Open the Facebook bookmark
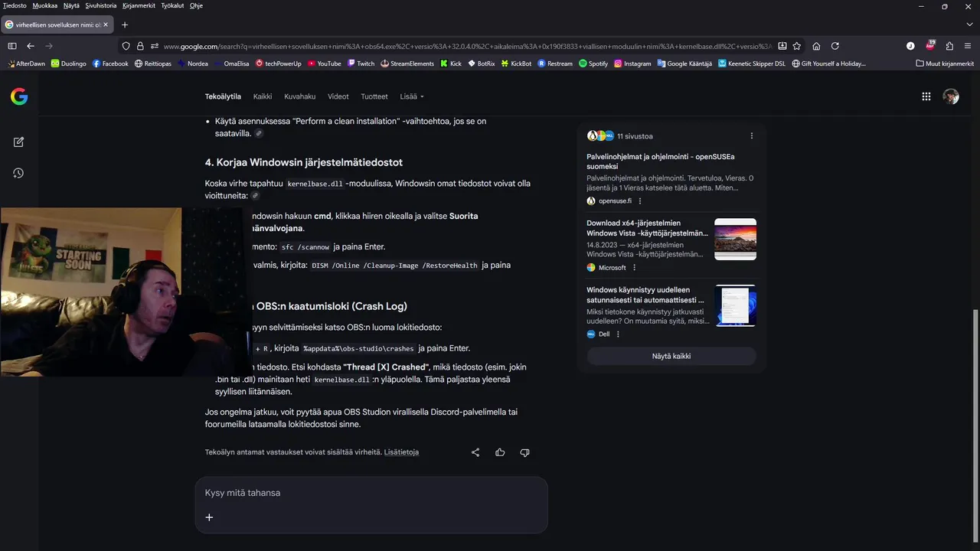 (110, 64)
